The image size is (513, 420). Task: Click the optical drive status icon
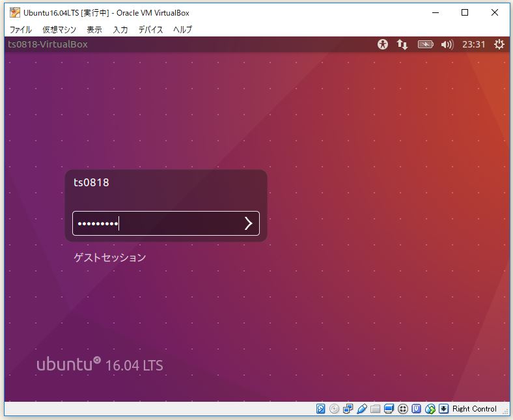(x=334, y=408)
